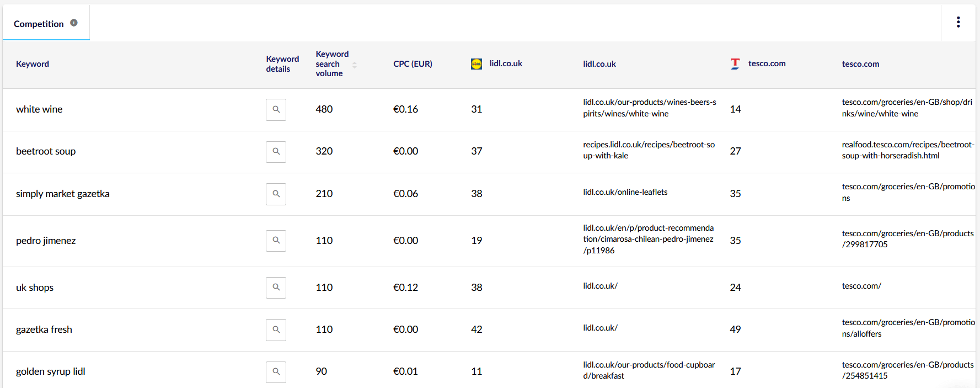Click the Tesco logo in header

pos(735,64)
